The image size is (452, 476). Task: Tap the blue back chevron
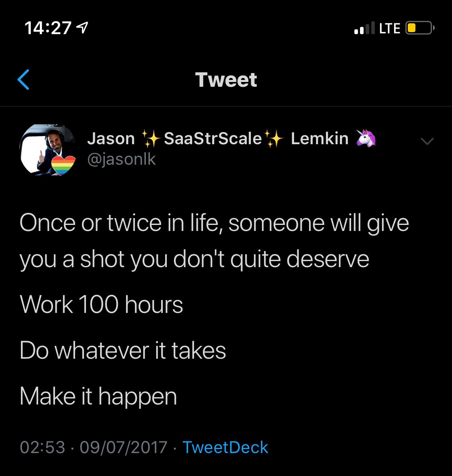(x=24, y=80)
